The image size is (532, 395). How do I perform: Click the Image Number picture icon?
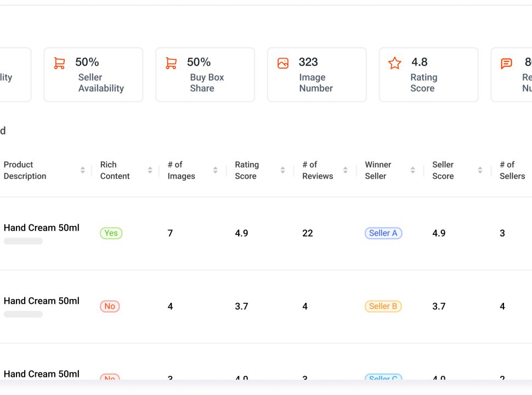click(283, 63)
